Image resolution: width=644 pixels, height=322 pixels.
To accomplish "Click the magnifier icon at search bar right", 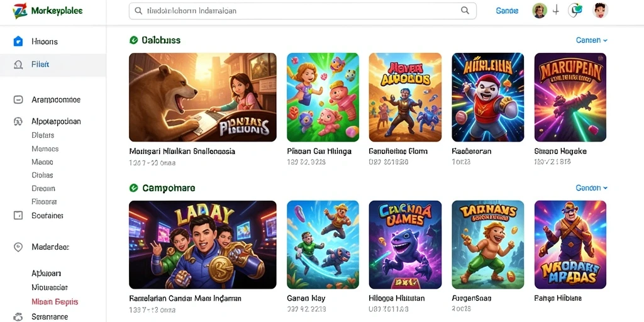I will click(x=465, y=11).
